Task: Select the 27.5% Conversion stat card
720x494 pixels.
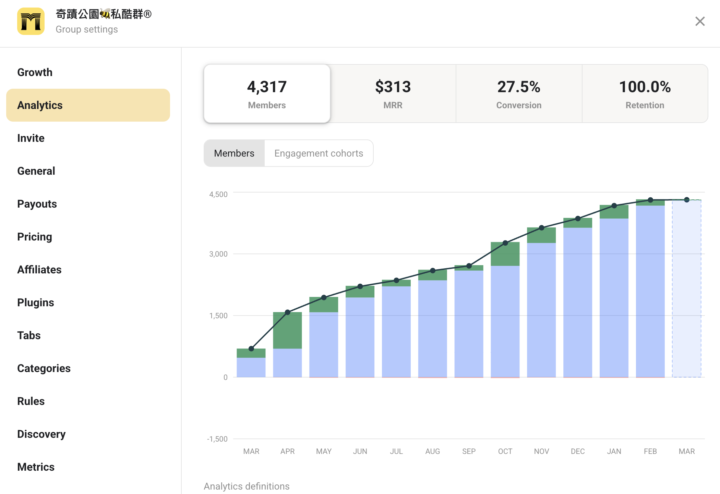Action: click(518, 94)
